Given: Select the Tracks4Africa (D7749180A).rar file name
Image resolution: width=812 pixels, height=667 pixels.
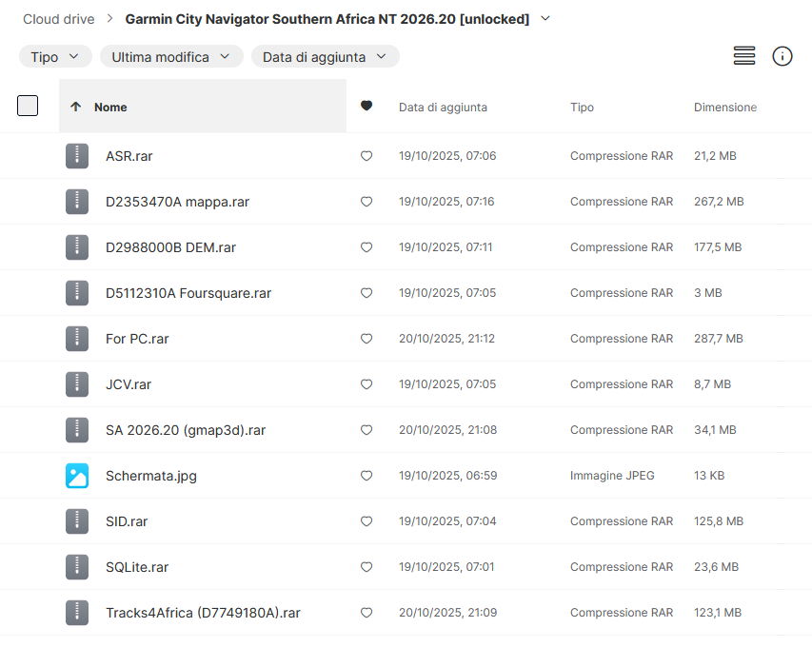Looking at the screenshot, I should 203,613.
